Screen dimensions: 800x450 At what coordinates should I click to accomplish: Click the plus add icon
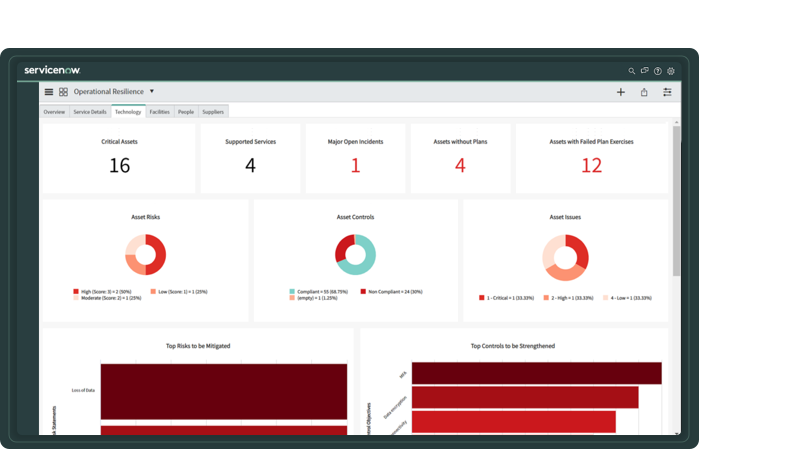click(620, 92)
